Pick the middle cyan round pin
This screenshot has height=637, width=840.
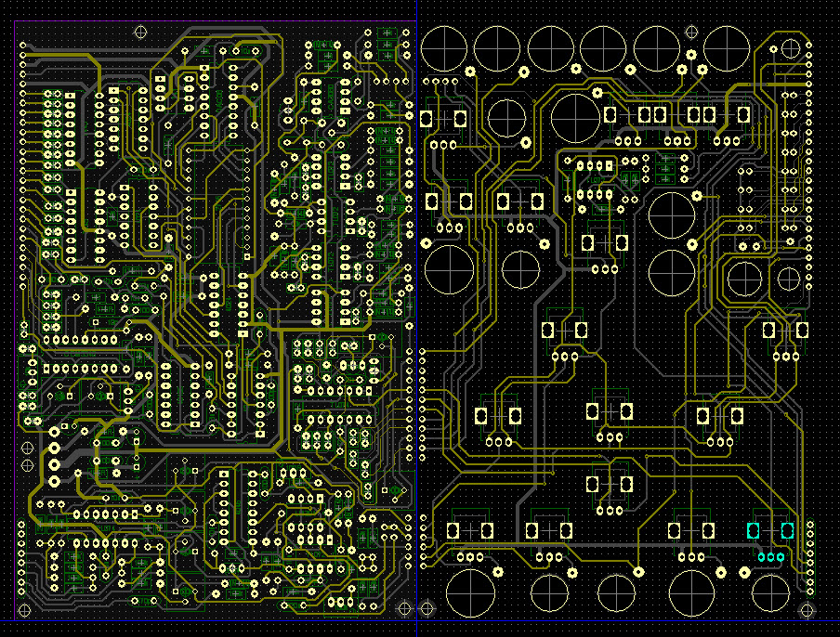coord(770,557)
